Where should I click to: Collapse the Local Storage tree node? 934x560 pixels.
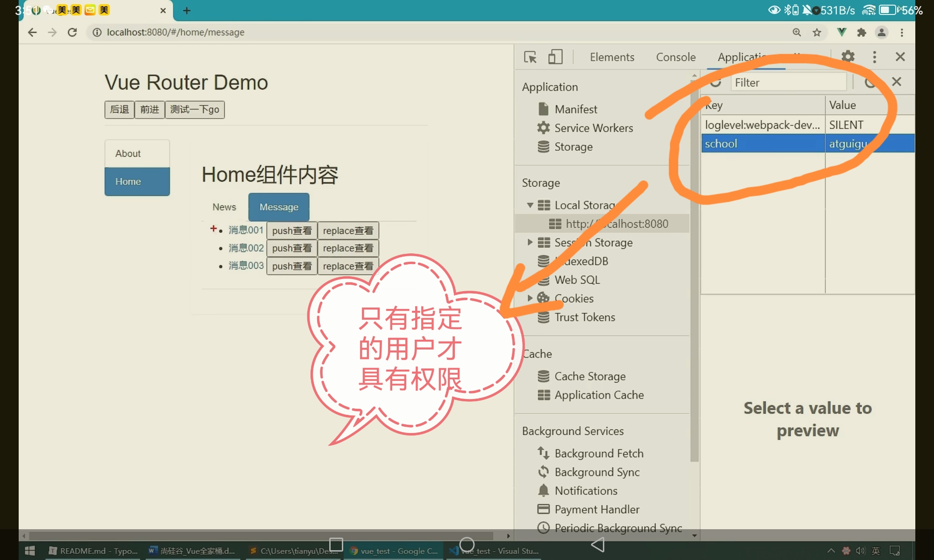pos(530,205)
